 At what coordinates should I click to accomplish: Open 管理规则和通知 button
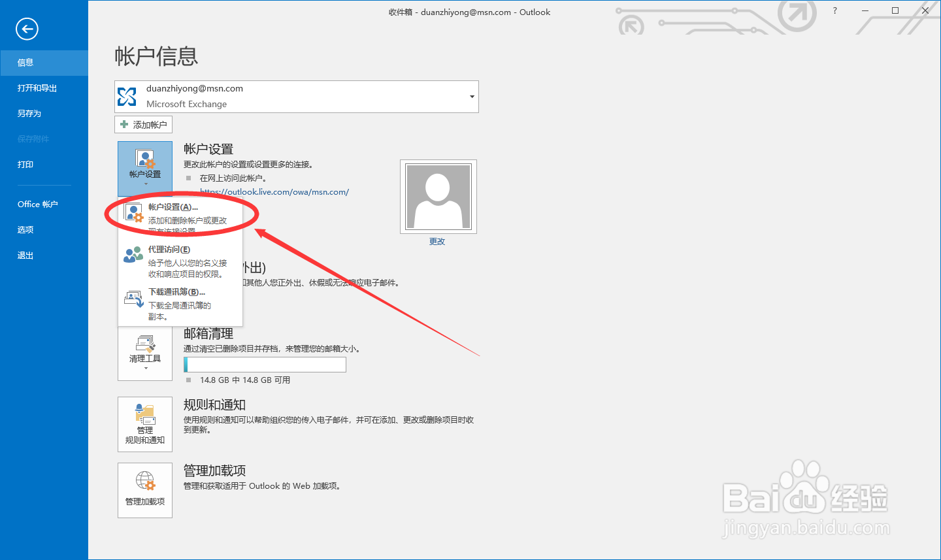pos(145,424)
